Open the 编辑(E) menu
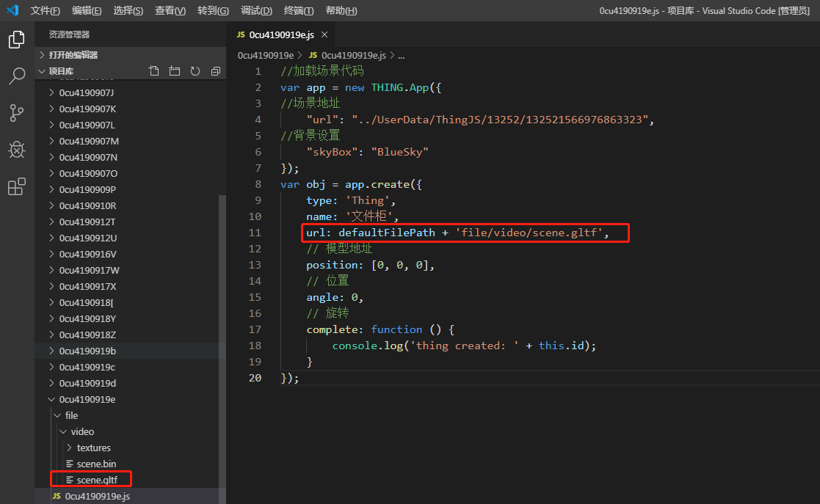This screenshot has width=820, height=504. 87,10
